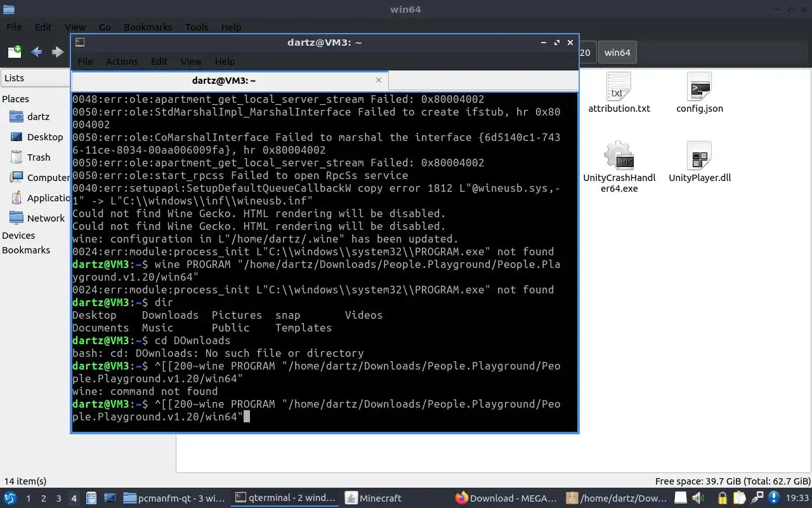Switch to workspace 3 in pager
This screenshot has width=812, height=508.
[x=59, y=498]
